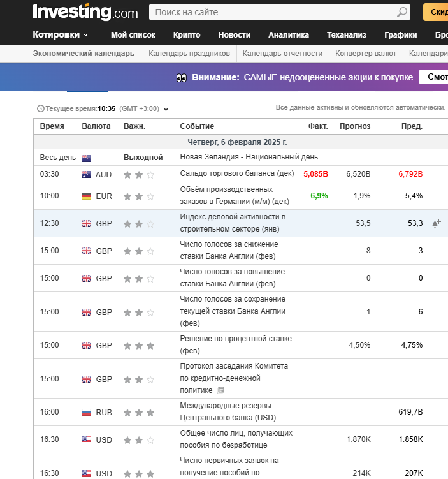Click the alert bell on the 12:30 GBP row

pos(437,223)
